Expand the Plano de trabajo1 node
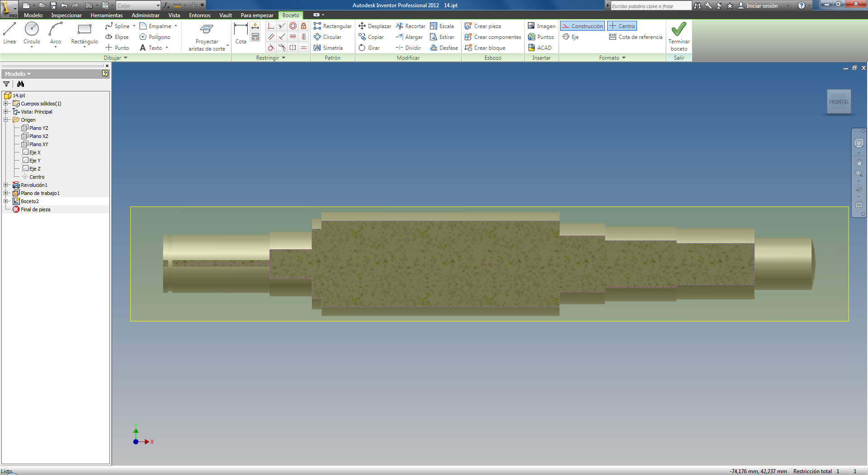 pos(6,193)
